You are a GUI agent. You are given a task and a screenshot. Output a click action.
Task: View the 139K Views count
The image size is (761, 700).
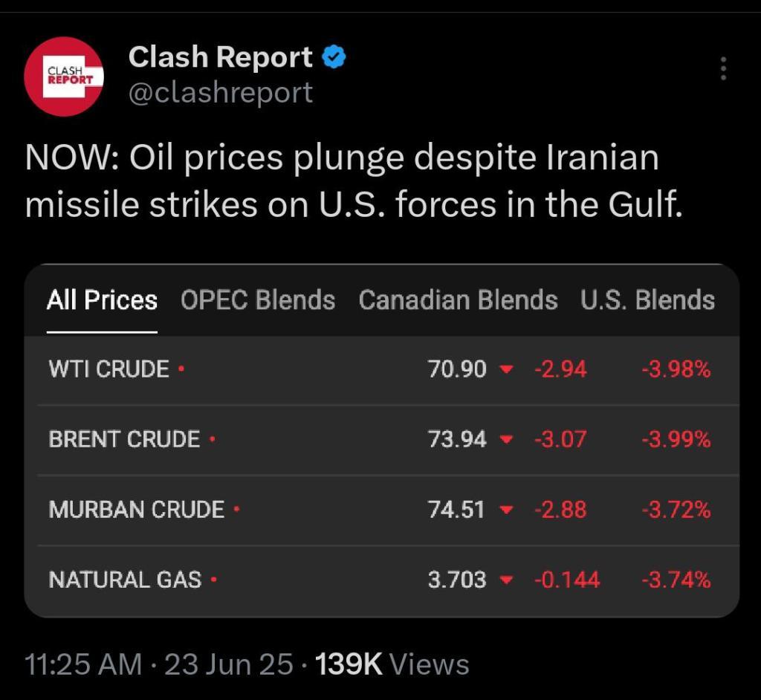pos(392,664)
